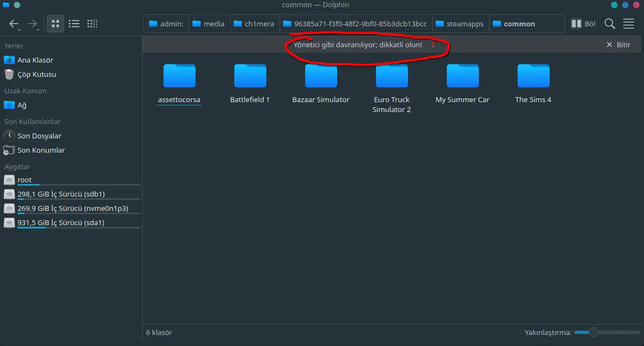
Task: Open back history dropdown arrow
Action: 19,30
